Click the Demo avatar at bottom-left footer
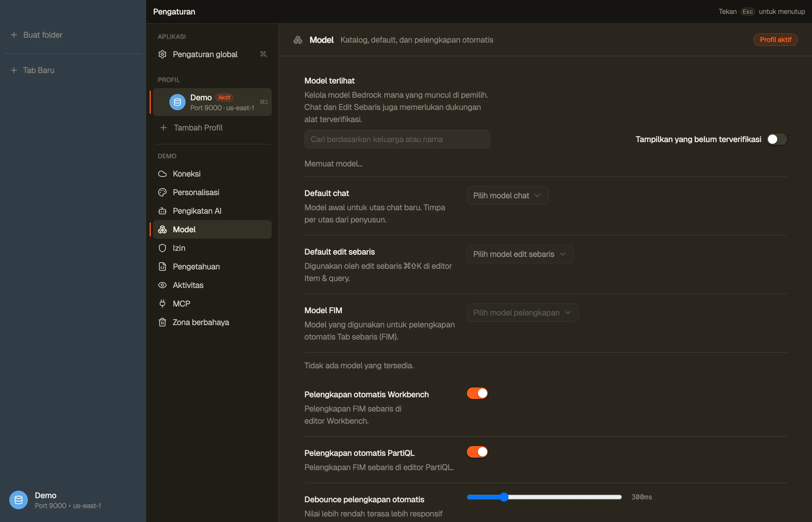 (18, 500)
